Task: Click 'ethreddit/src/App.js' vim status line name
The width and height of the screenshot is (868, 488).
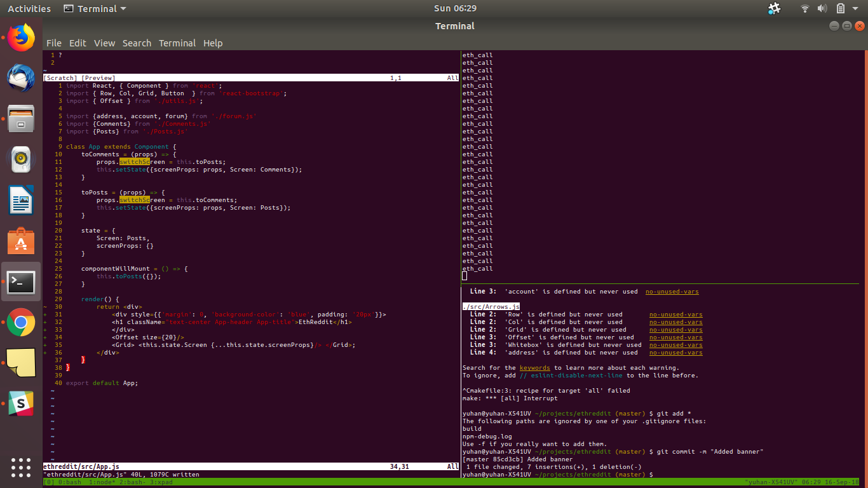Action: pyautogui.click(x=81, y=467)
